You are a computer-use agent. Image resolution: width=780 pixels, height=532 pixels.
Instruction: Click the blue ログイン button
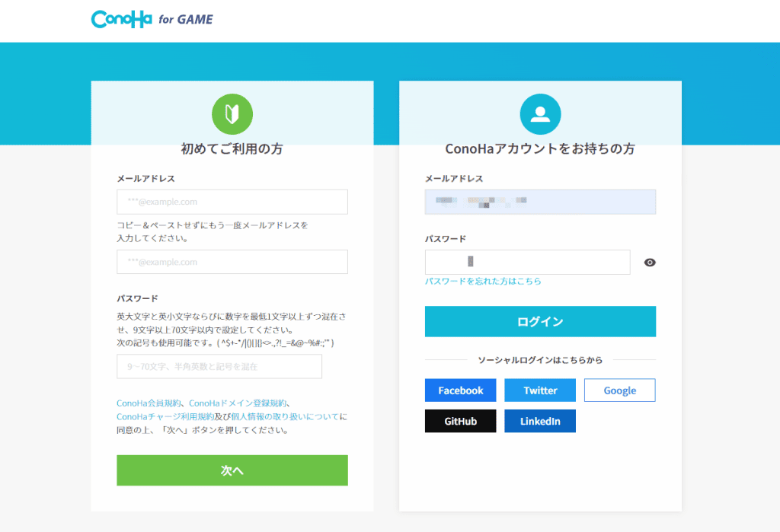540,322
